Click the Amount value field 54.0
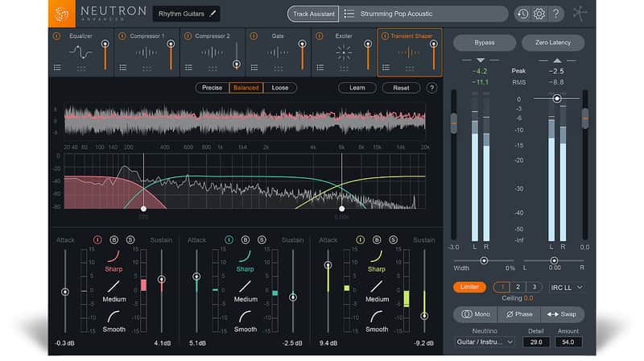Screen dimensions: 644x361 568,342
